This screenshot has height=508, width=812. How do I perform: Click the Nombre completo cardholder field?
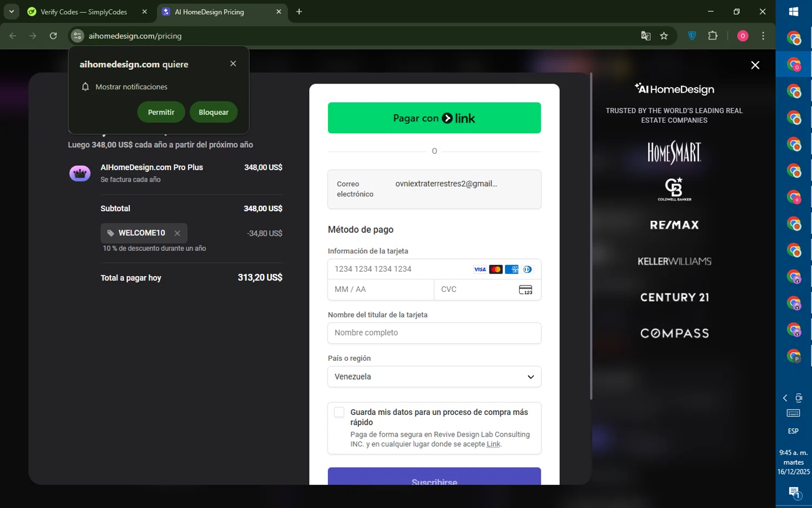coord(434,333)
